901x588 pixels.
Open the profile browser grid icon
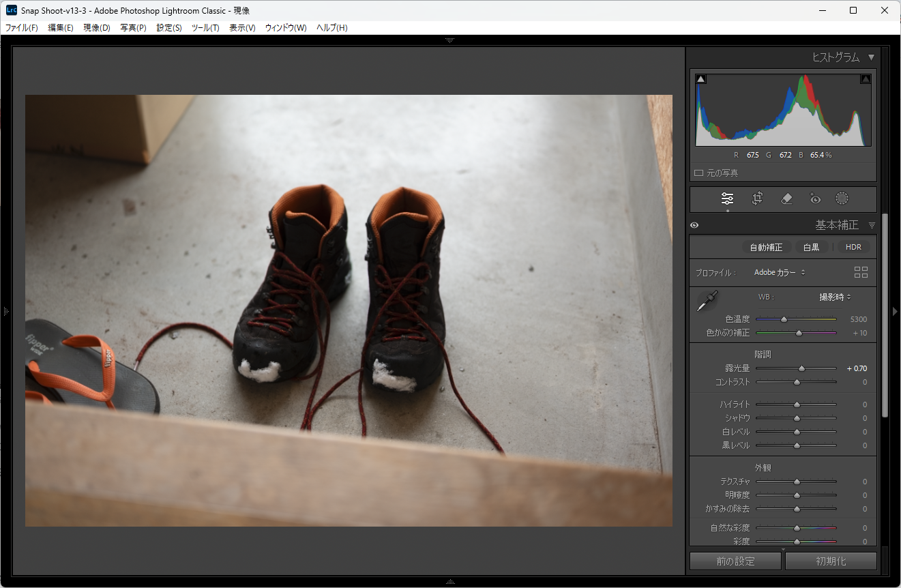[861, 272]
